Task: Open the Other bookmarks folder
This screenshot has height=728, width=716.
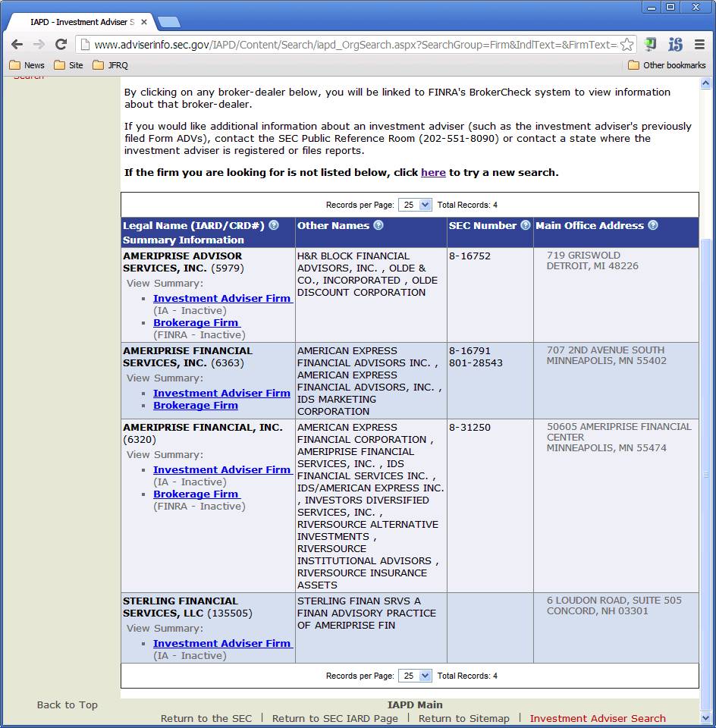Action: point(667,65)
